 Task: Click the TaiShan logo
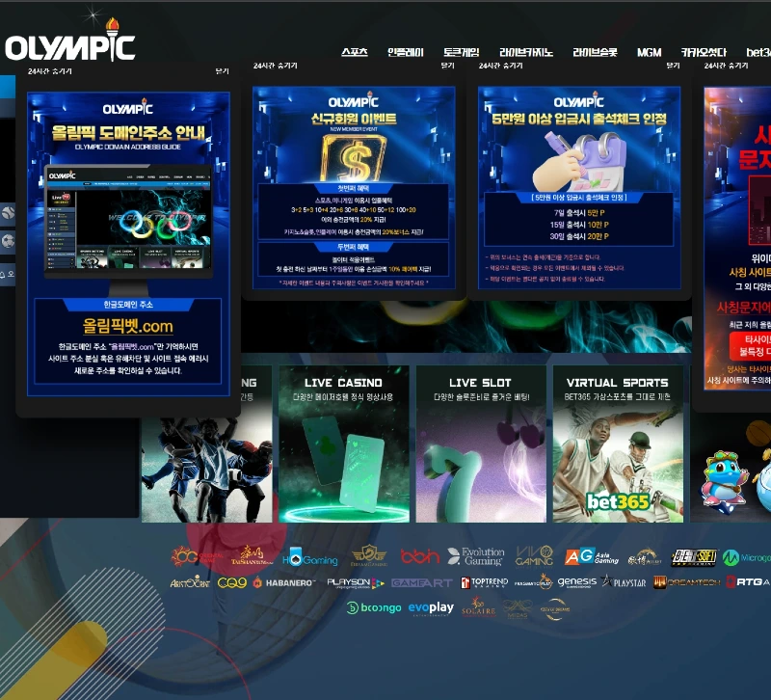pos(252,556)
